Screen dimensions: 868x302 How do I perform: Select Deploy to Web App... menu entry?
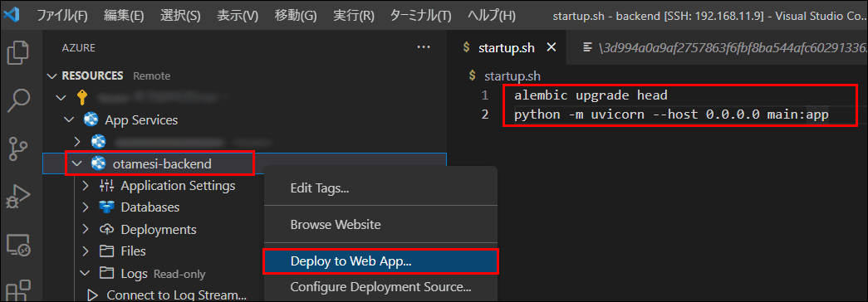tap(381, 261)
